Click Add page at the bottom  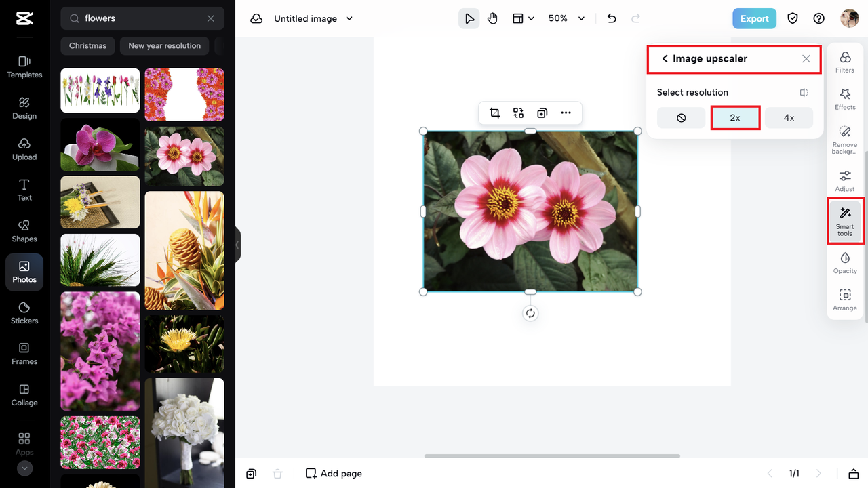point(333,473)
